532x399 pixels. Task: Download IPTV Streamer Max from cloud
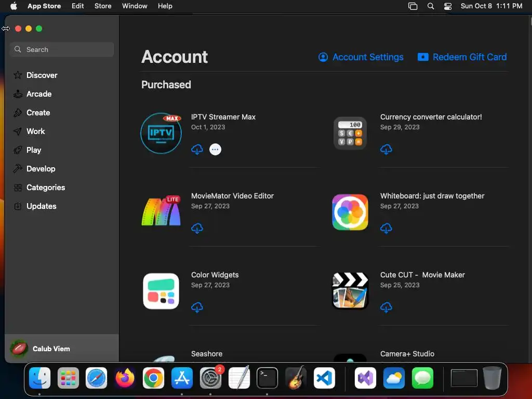click(x=197, y=149)
